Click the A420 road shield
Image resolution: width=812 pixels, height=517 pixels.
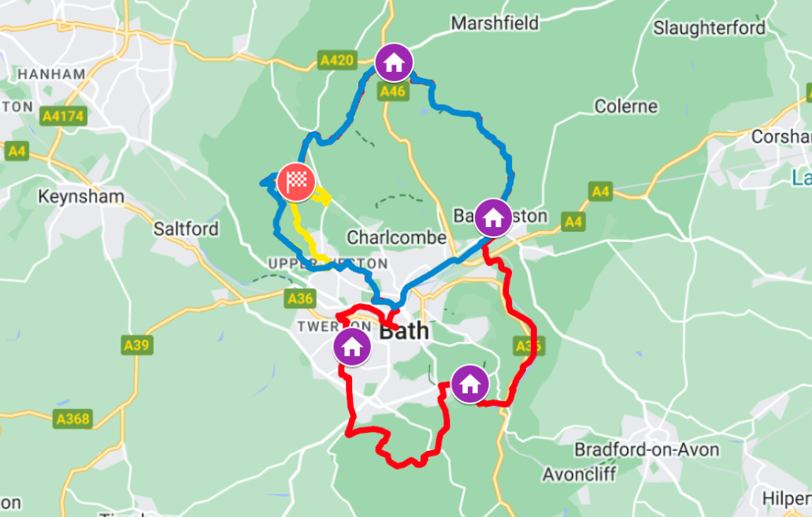pyautogui.click(x=337, y=60)
